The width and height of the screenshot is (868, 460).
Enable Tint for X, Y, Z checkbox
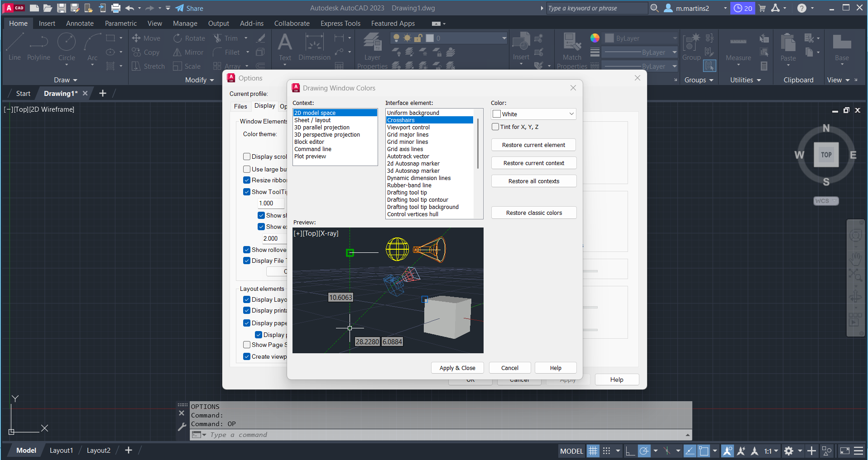(496, 127)
